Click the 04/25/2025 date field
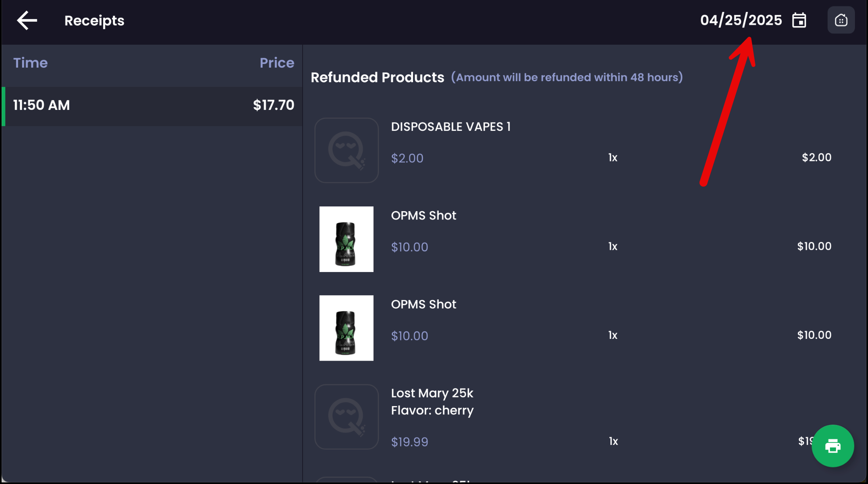This screenshot has height=484, width=868. tap(741, 21)
